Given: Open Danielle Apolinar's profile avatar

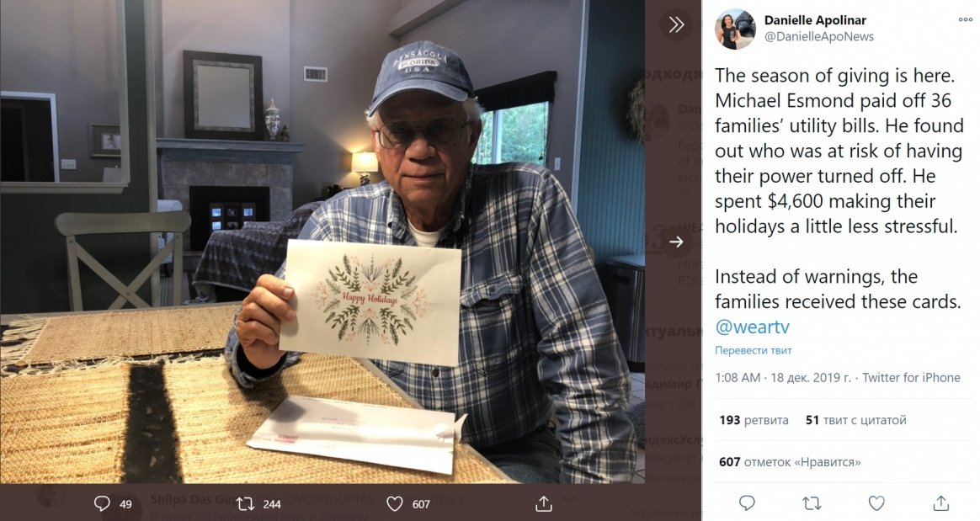Looking at the screenshot, I should (x=735, y=29).
